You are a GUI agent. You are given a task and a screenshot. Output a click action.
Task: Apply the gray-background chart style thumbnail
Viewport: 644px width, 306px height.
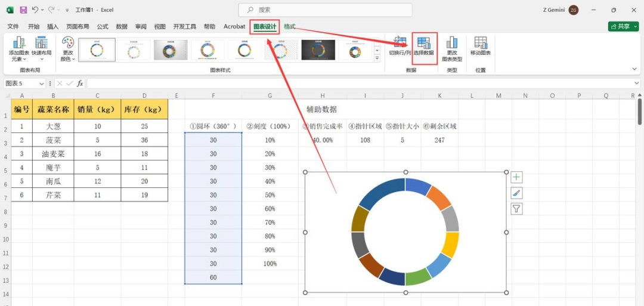(x=171, y=50)
